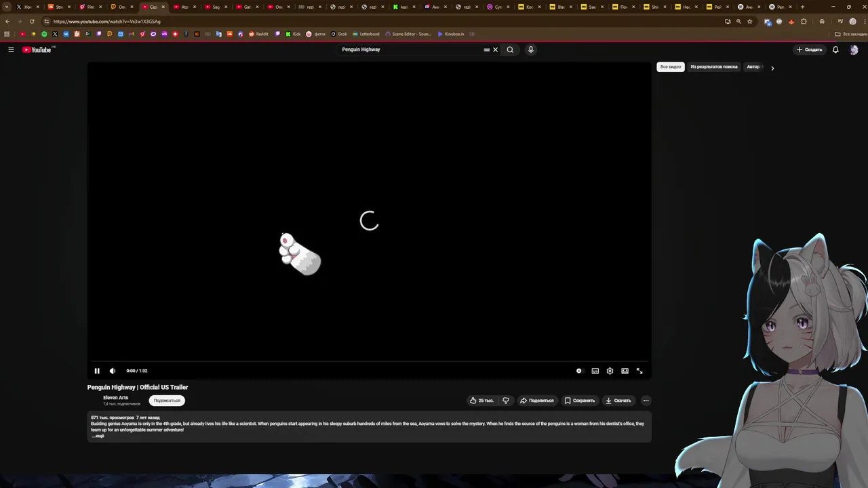Open the Kick bookmark
868x488 pixels.
pyautogui.click(x=293, y=34)
